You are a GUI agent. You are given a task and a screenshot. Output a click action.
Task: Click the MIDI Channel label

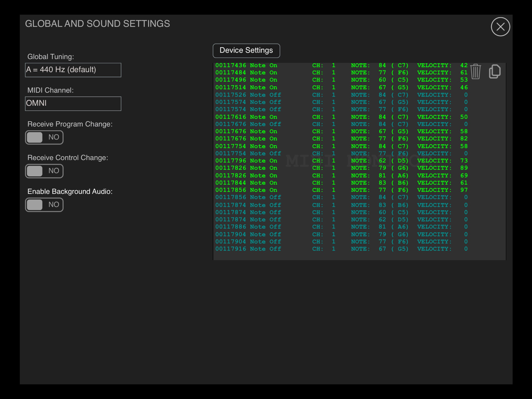tap(50, 90)
